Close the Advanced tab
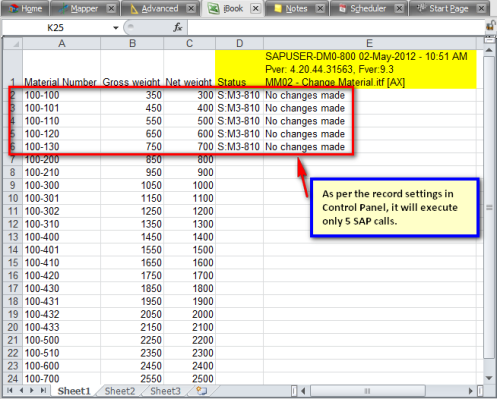This screenshot has height=399, width=497. [x=191, y=8]
